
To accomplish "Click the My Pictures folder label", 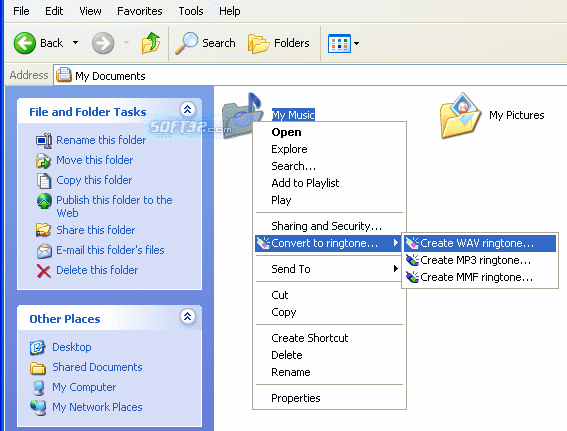I will (x=516, y=115).
